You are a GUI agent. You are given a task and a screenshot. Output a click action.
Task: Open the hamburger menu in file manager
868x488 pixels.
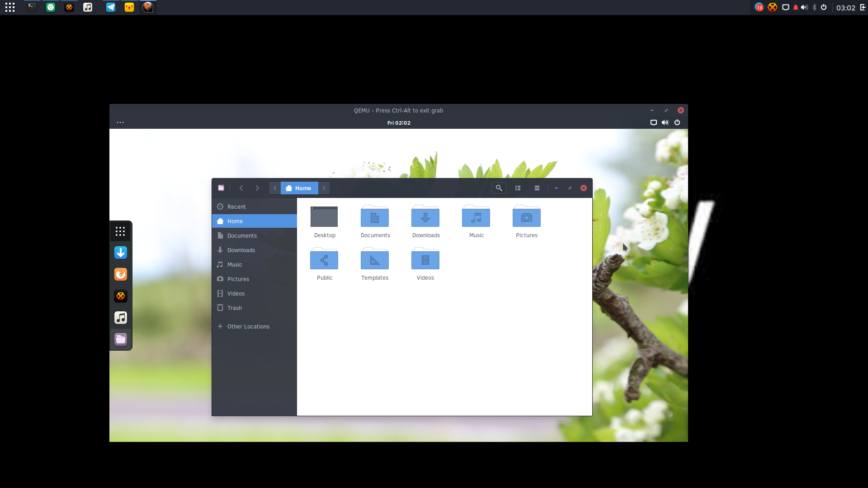[537, 188]
